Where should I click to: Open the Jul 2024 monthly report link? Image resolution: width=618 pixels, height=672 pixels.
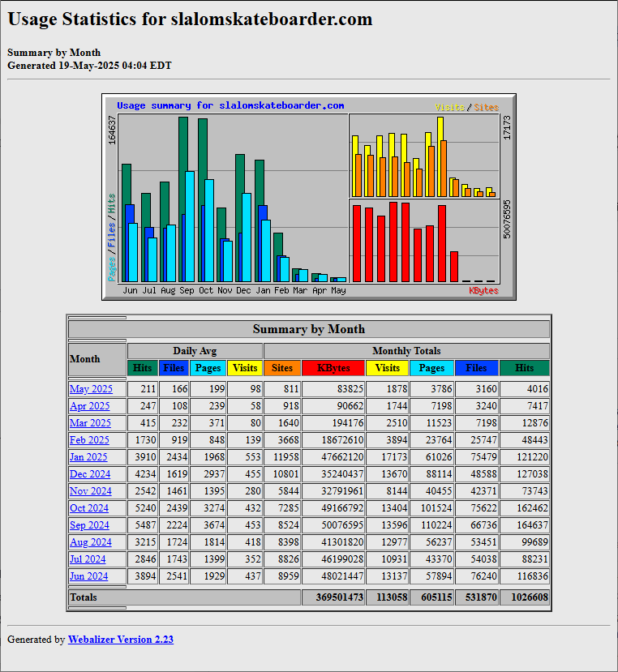coord(88,559)
